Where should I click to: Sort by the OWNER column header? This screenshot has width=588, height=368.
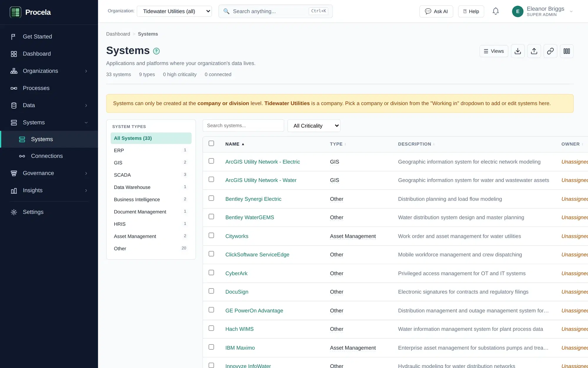pos(572,144)
